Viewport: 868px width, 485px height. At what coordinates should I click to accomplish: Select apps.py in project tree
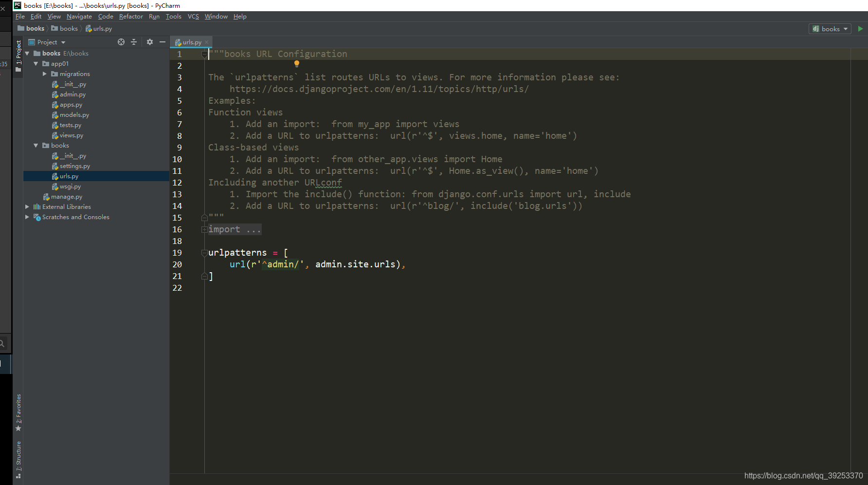tap(71, 105)
